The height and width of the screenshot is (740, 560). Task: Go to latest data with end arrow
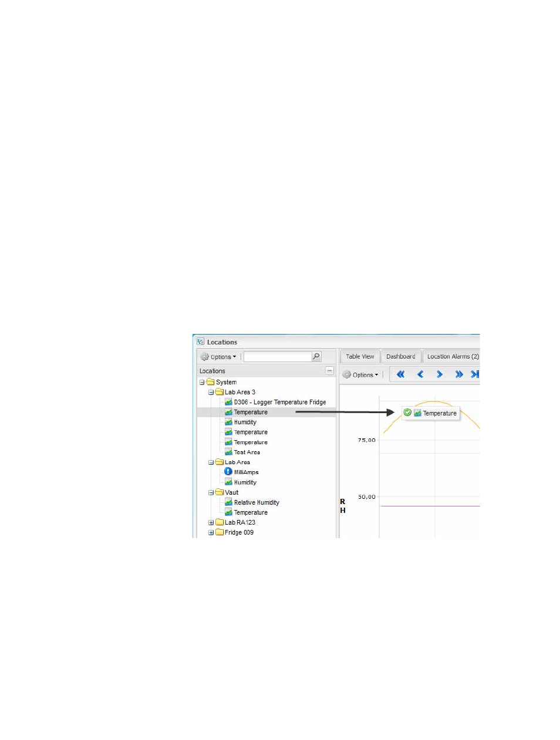pyautogui.click(x=475, y=374)
